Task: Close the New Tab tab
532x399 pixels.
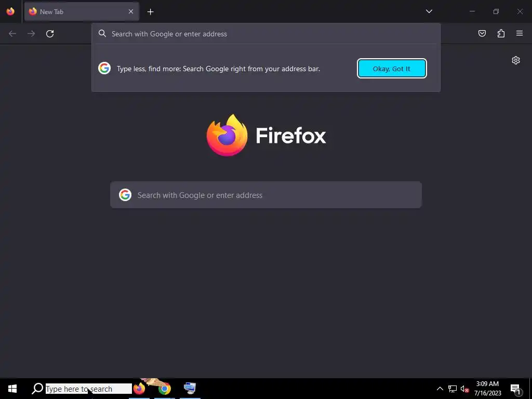Action: (130, 11)
